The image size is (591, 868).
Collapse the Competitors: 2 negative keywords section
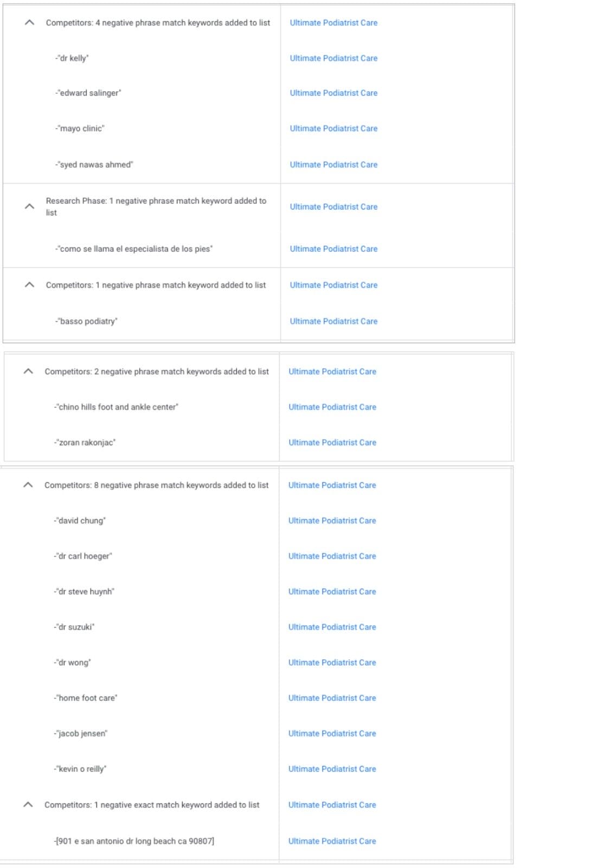point(29,372)
